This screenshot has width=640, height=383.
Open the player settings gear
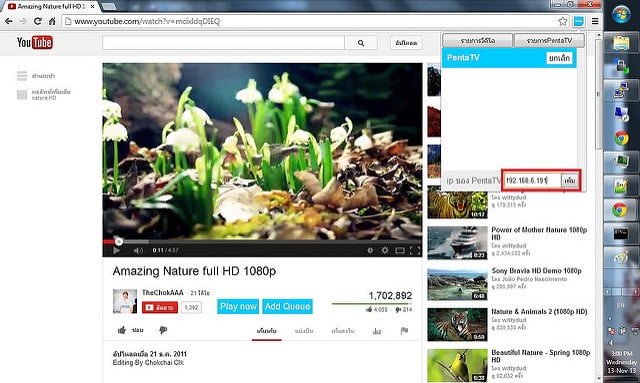tap(384, 250)
